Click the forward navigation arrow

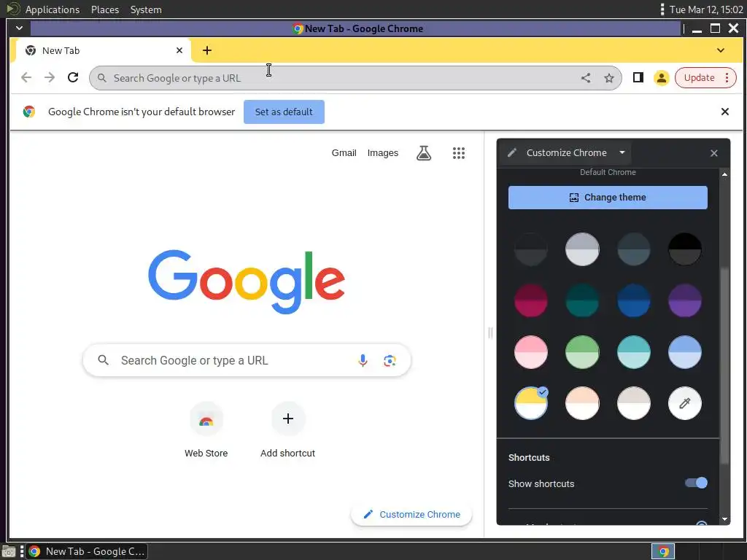click(50, 77)
